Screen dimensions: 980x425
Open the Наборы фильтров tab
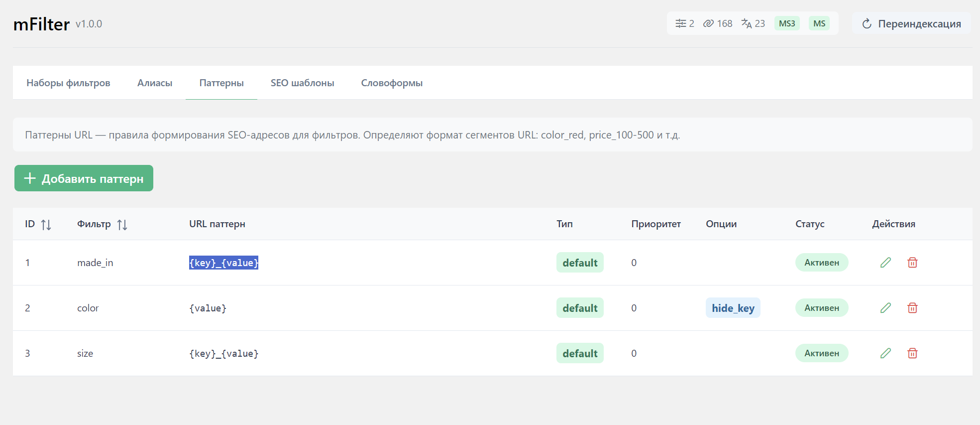[x=68, y=83]
